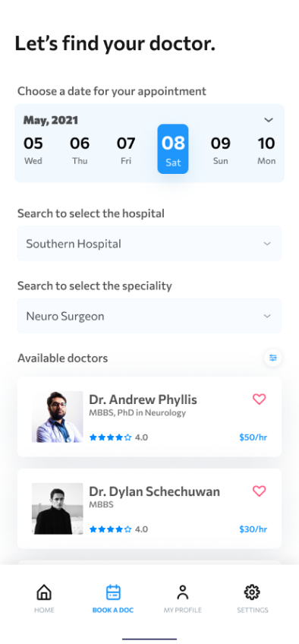Viewport: 299px width, 644px height.
Task: Open the Southern Hospital dropdown
Action: coord(149,244)
